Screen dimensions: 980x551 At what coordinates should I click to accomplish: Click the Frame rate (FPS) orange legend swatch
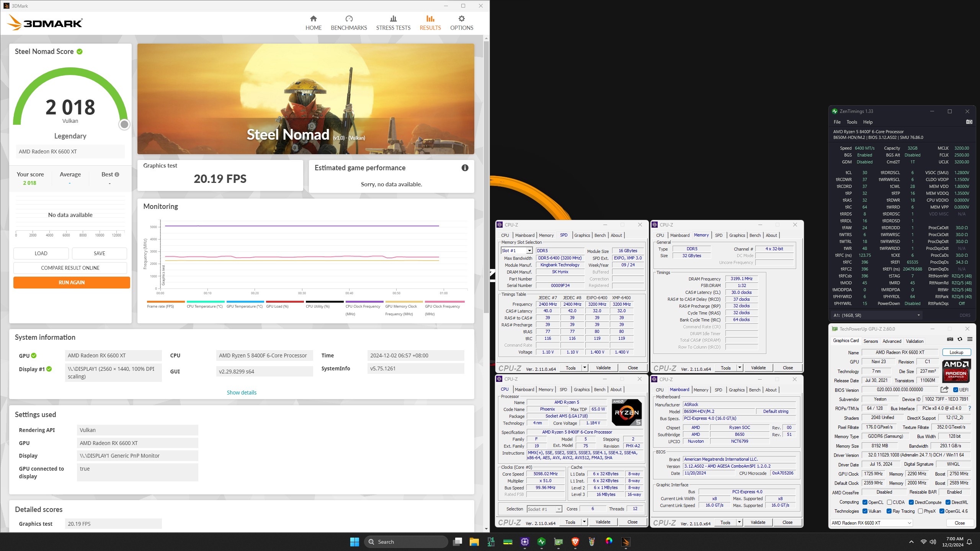coord(166,302)
